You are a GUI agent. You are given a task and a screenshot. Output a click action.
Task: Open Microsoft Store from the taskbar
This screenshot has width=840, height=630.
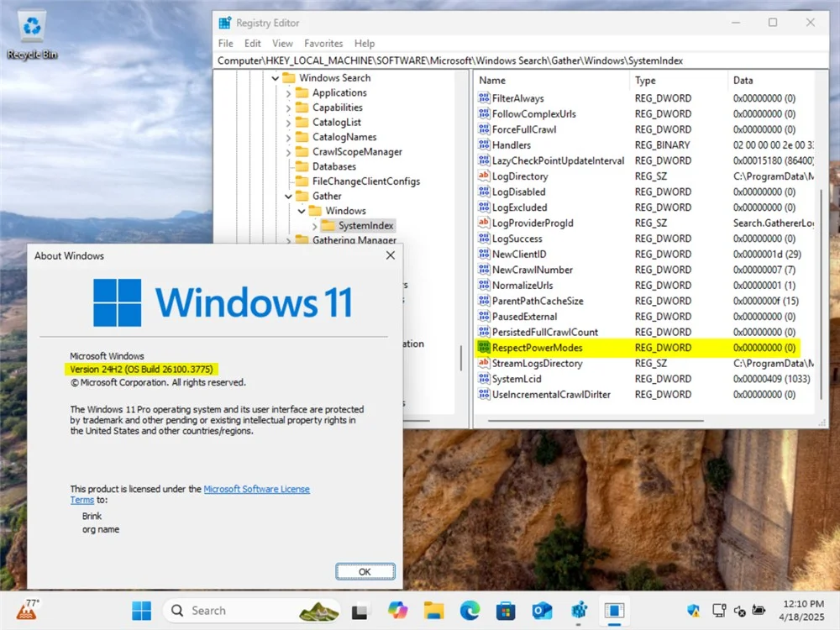point(506,611)
